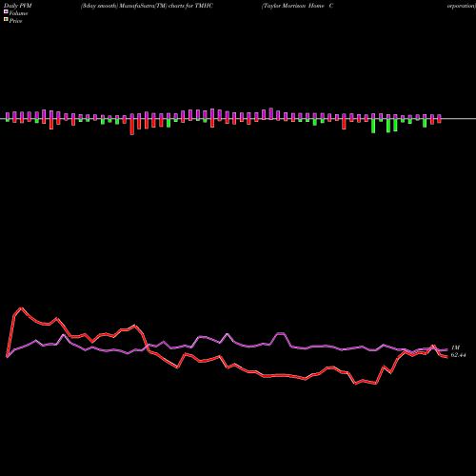Select the 'Volume' legend label
Viewport: 476px width, 476px height.
tap(18, 13)
